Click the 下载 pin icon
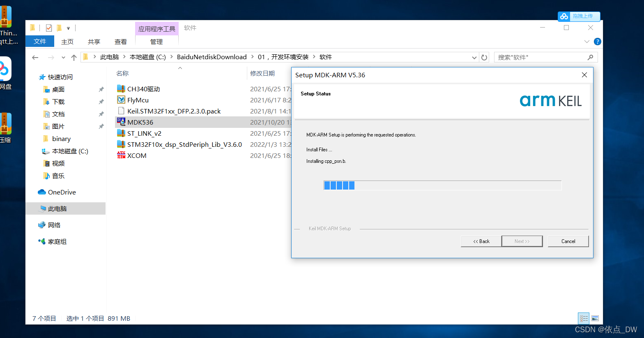Viewport: 644px width, 338px height. coord(101,102)
